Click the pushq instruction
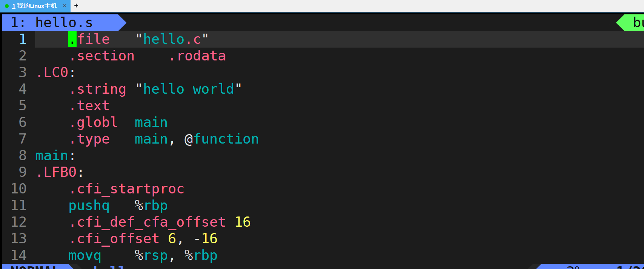 (x=89, y=206)
